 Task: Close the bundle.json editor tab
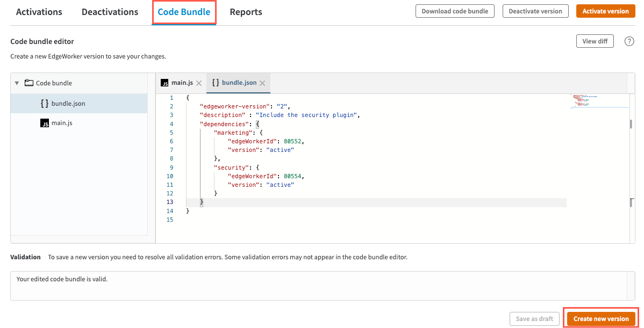pyautogui.click(x=262, y=83)
